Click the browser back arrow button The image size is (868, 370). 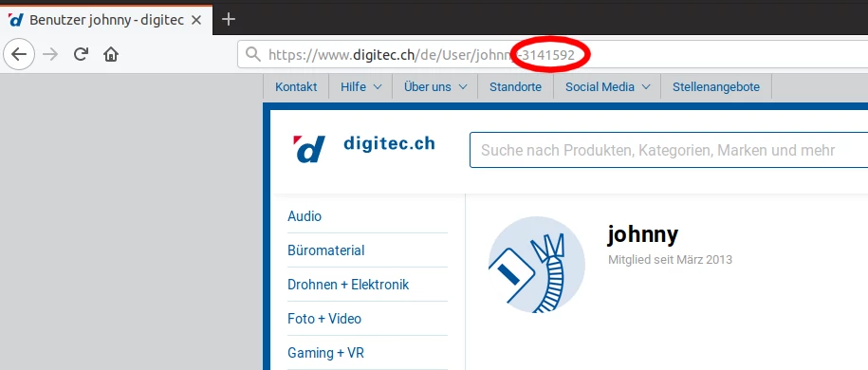(x=19, y=54)
